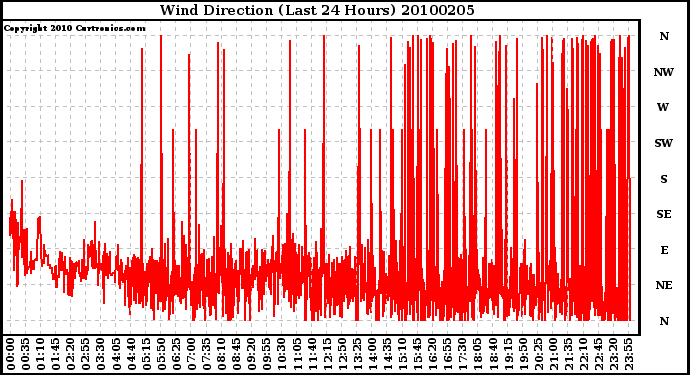Click the 12:50 time axis label
The height and width of the screenshot is (375, 690).
[x=342, y=355]
